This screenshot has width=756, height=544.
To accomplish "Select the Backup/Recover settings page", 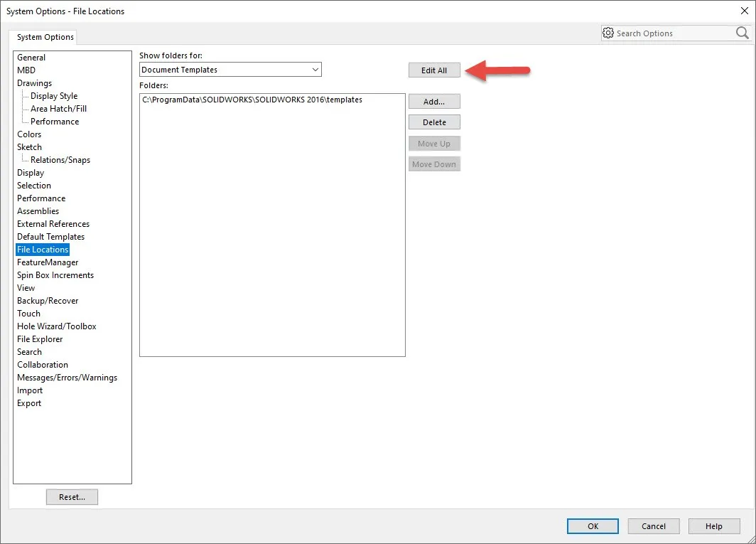I will point(48,300).
